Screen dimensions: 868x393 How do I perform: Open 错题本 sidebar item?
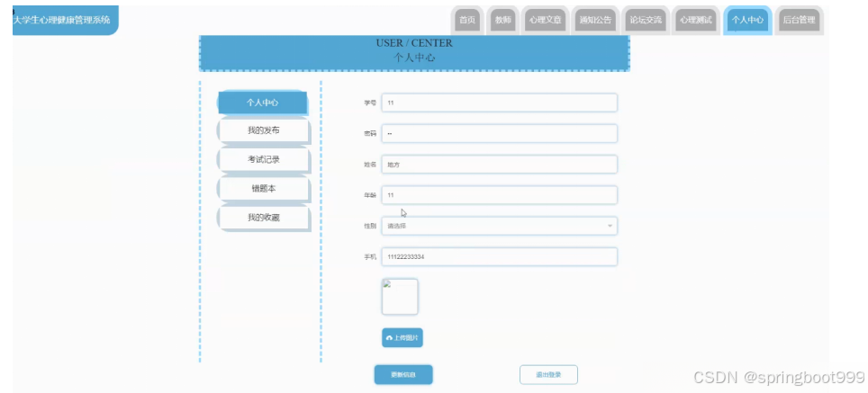click(x=264, y=189)
